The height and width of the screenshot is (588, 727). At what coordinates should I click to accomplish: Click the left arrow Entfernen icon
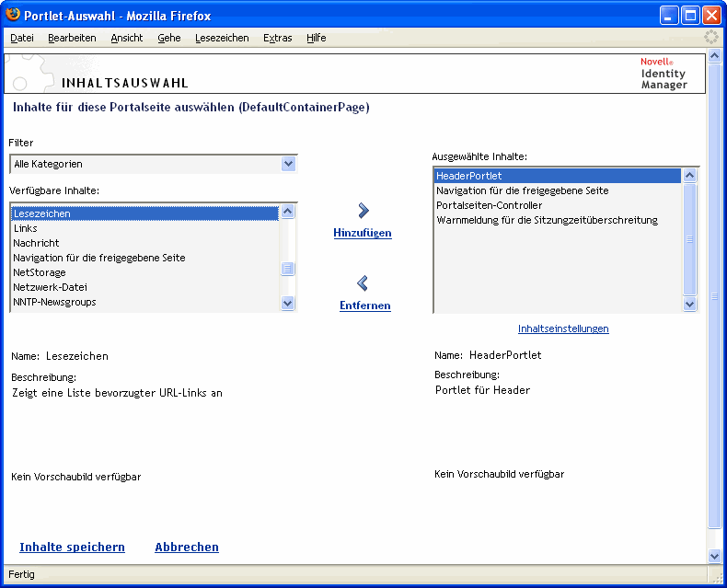point(363,283)
